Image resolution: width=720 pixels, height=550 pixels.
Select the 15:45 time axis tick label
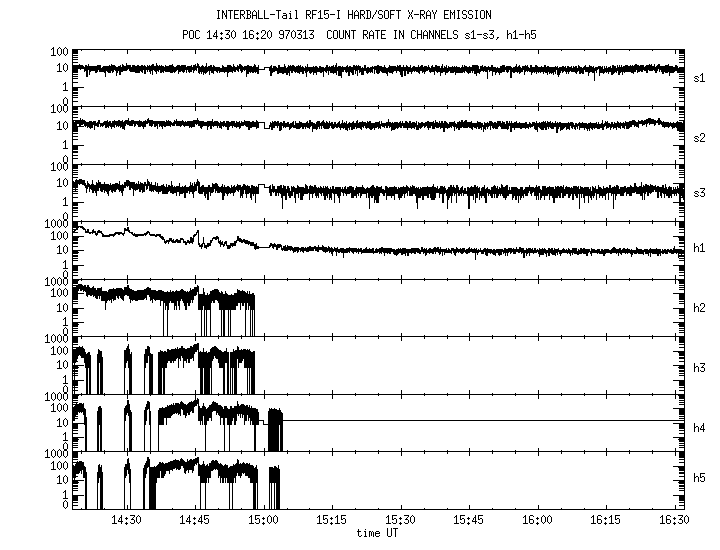470,522
